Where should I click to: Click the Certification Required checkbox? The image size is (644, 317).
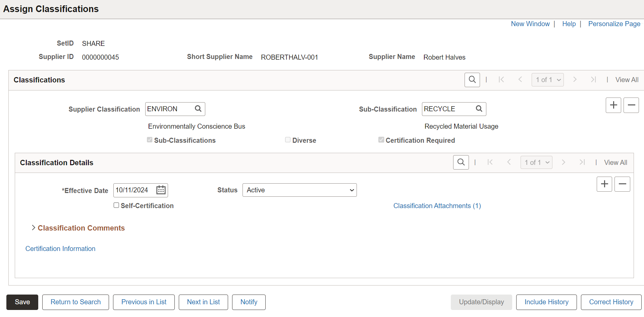pyautogui.click(x=381, y=139)
